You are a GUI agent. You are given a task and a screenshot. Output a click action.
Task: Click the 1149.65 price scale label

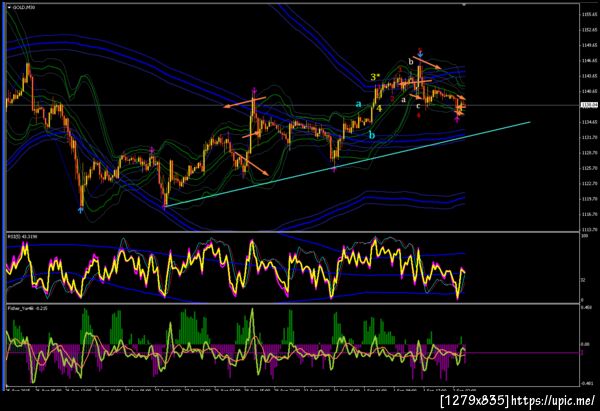point(590,45)
